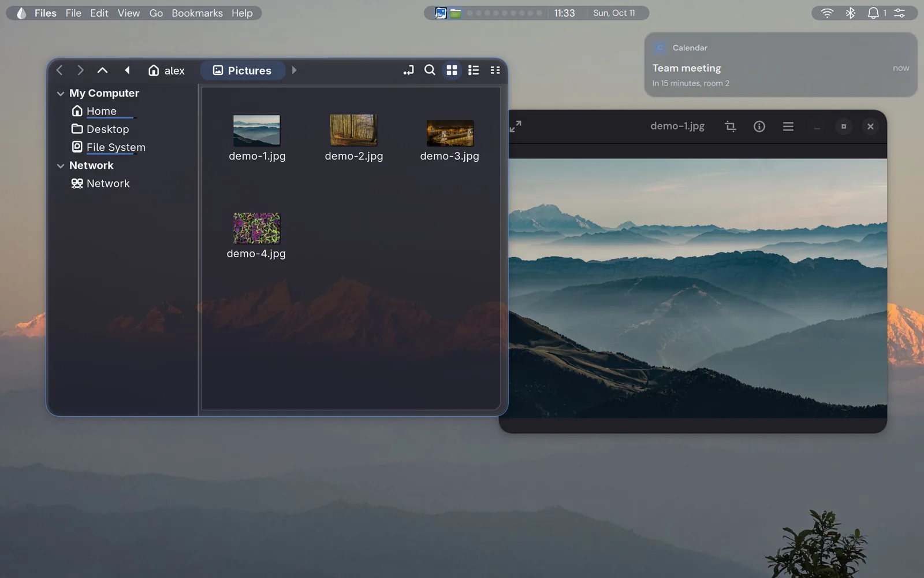Open the File menu
This screenshot has height=578, width=924.
73,13
